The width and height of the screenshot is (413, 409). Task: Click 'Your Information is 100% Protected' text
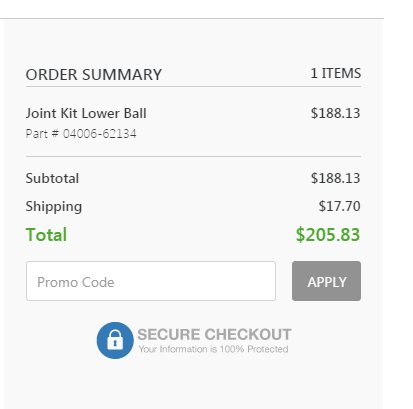[213, 349]
